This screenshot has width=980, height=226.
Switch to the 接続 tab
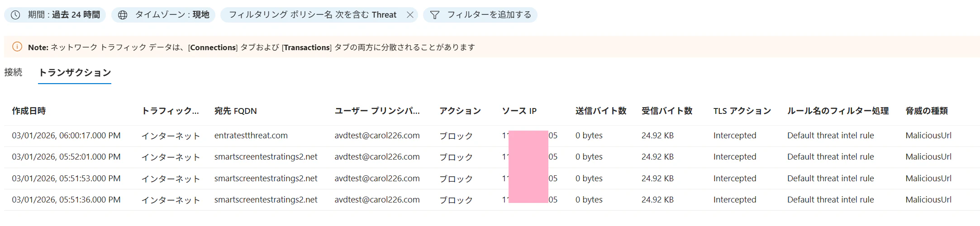pos(13,72)
